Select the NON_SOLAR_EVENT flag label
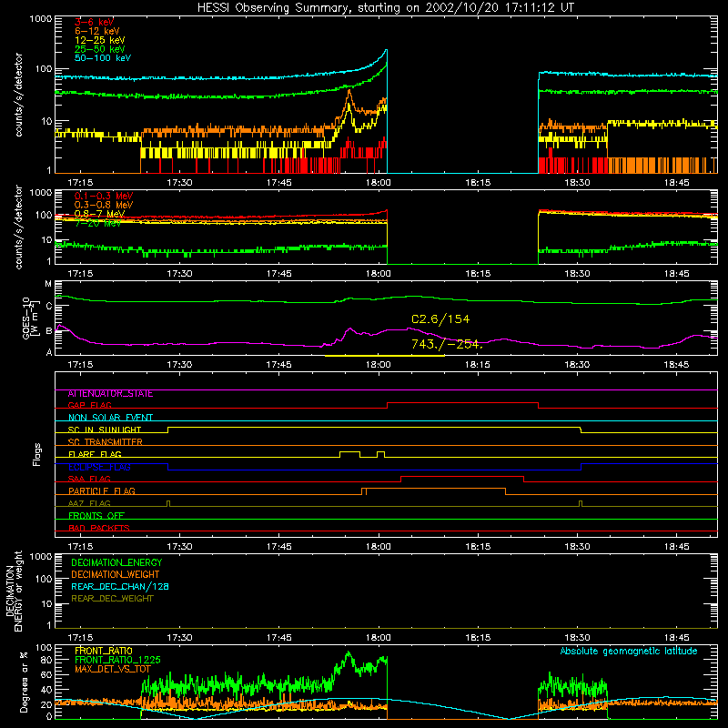 tap(110, 418)
